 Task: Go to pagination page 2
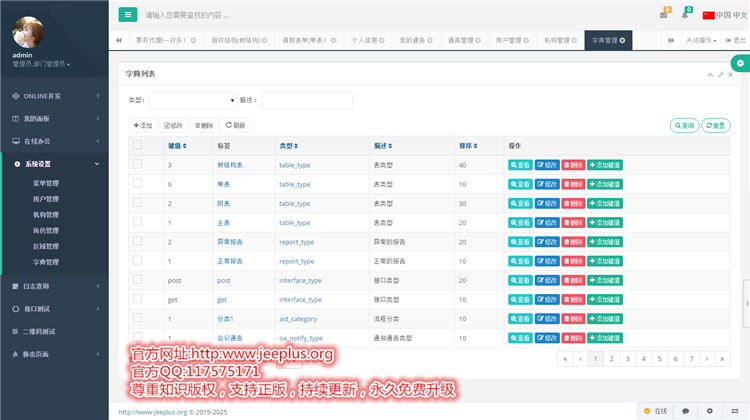(x=611, y=359)
